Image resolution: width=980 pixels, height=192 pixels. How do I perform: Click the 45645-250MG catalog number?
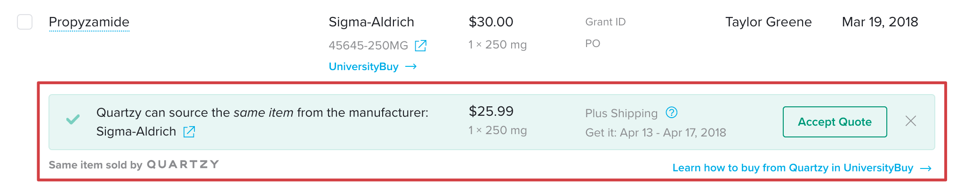368,46
